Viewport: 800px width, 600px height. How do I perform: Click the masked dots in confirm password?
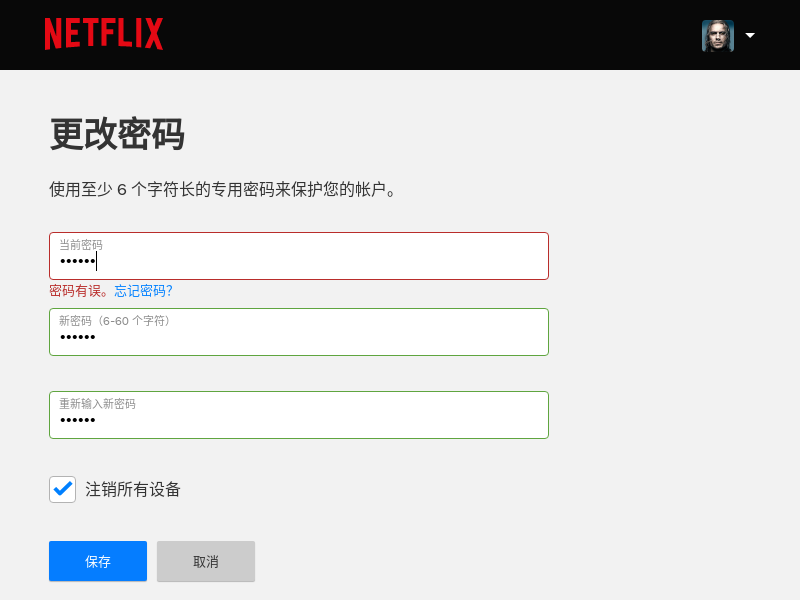click(x=78, y=420)
